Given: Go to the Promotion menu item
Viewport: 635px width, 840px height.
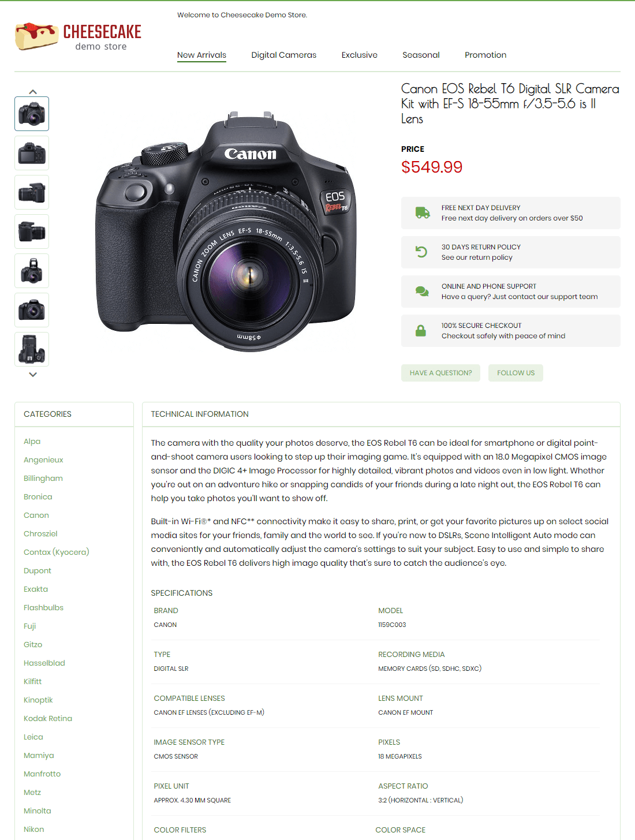Looking at the screenshot, I should point(485,55).
